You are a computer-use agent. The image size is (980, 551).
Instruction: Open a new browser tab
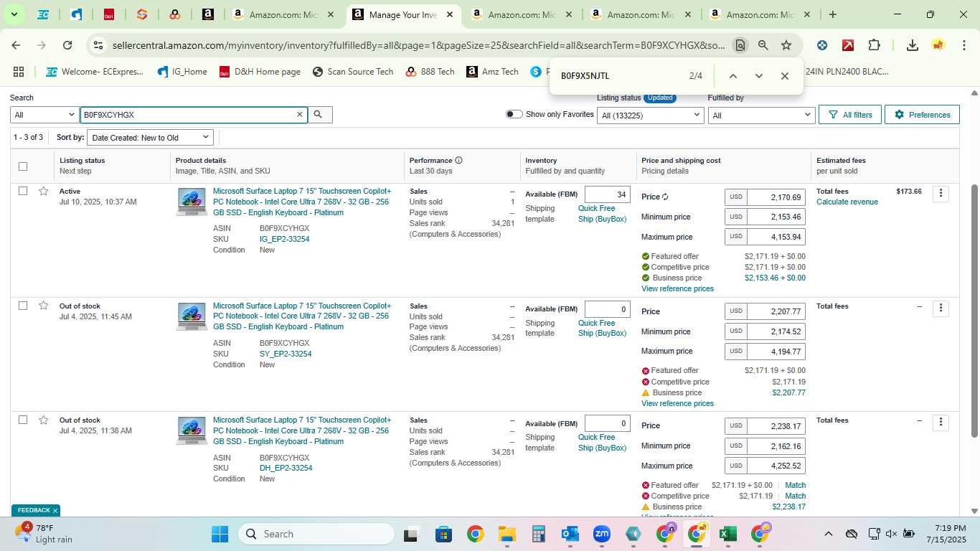point(832,14)
